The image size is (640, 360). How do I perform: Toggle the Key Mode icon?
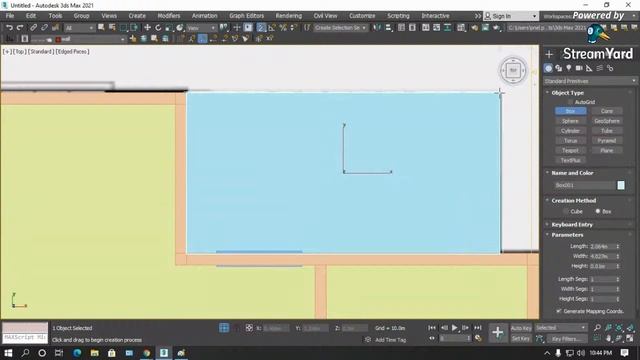pos(432,338)
